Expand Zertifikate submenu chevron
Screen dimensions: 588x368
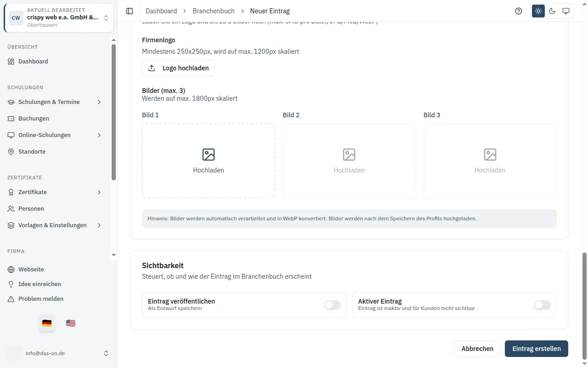point(99,192)
